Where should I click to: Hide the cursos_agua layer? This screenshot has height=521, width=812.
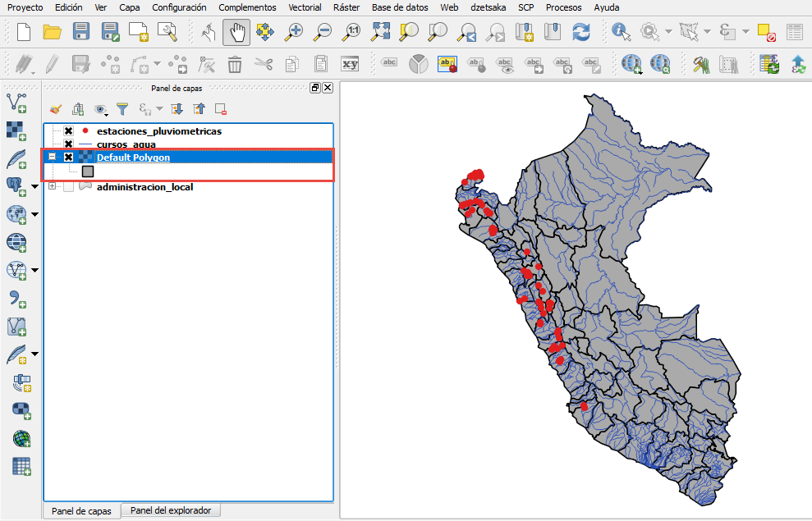[68, 144]
